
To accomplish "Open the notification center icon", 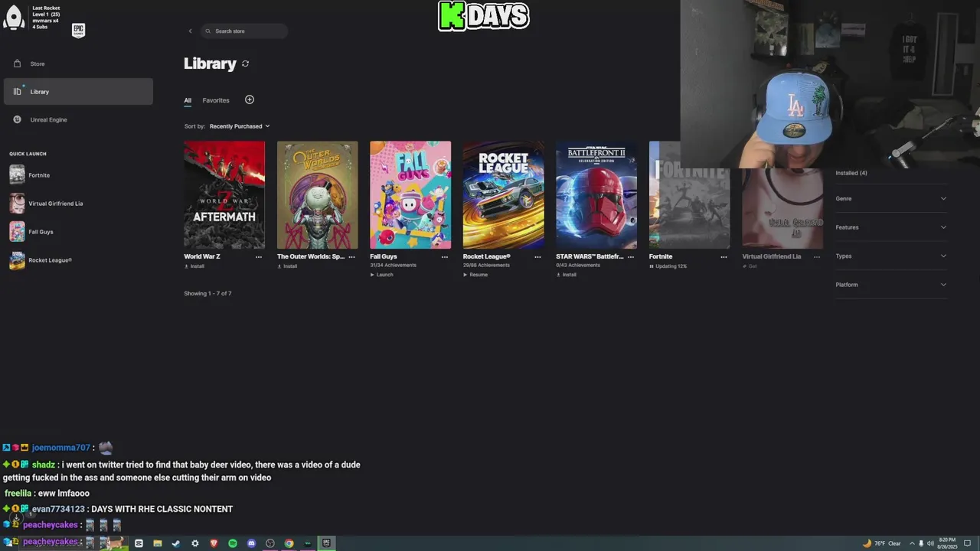I will point(968,543).
